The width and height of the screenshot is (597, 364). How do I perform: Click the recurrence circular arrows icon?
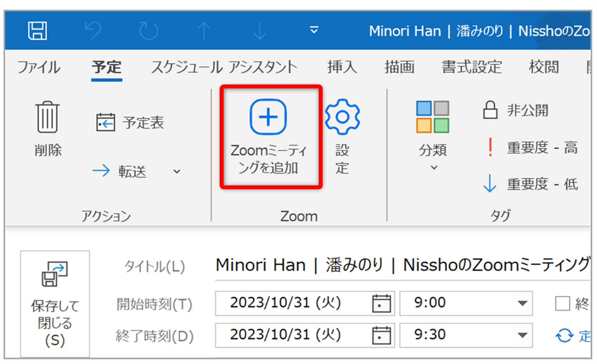pyautogui.click(x=564, y=335)
